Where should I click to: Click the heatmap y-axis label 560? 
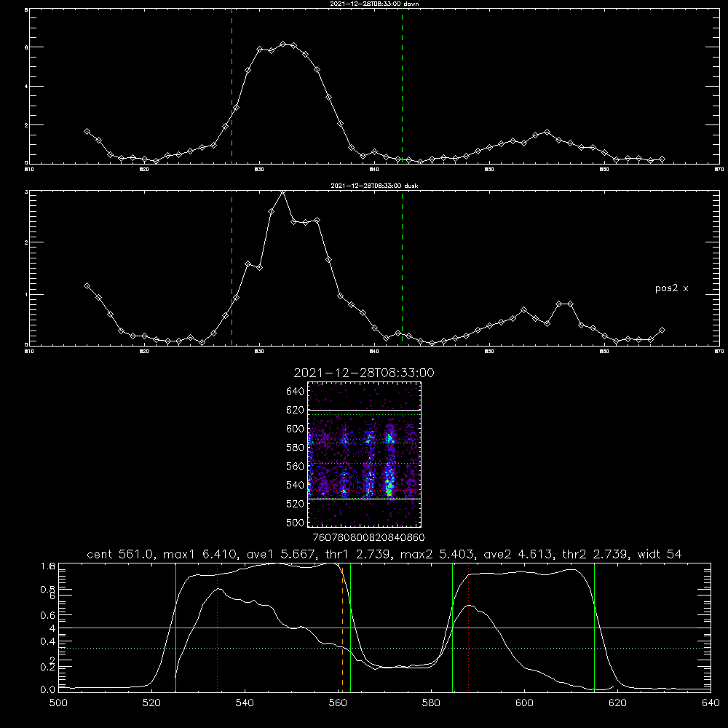(x=296, y=466)
